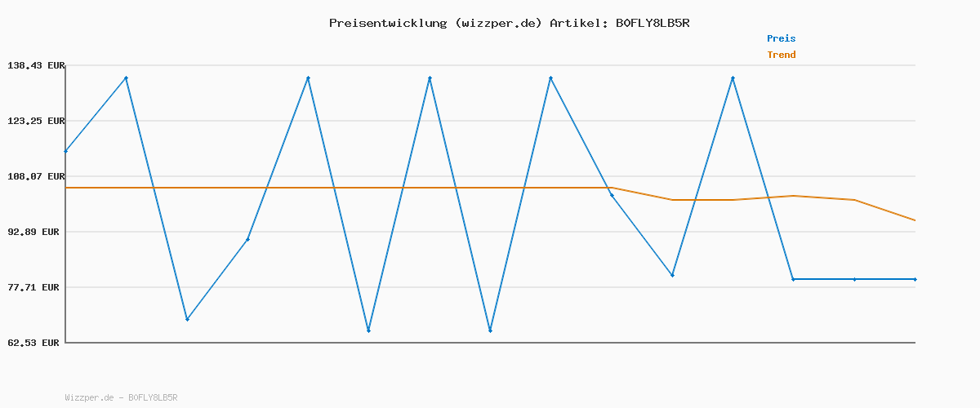Select the 92.89 EUR axis label

coord(36,232)
